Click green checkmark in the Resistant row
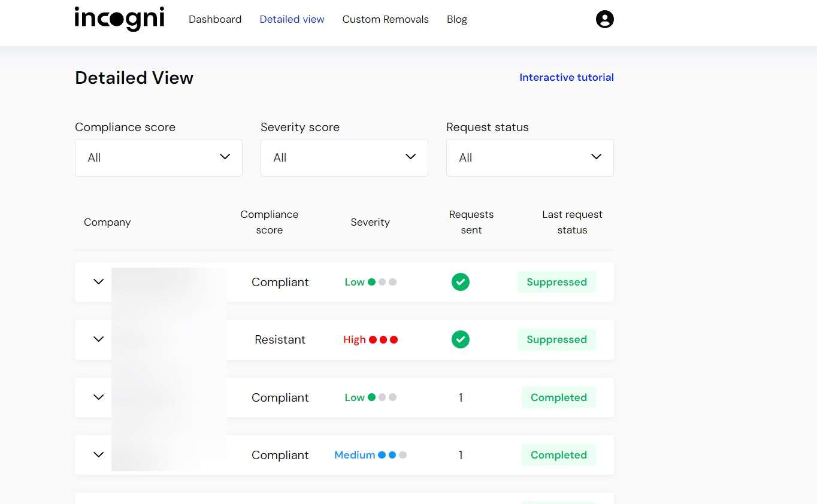This screenshot has width=817, height=504. click(460, 339)
